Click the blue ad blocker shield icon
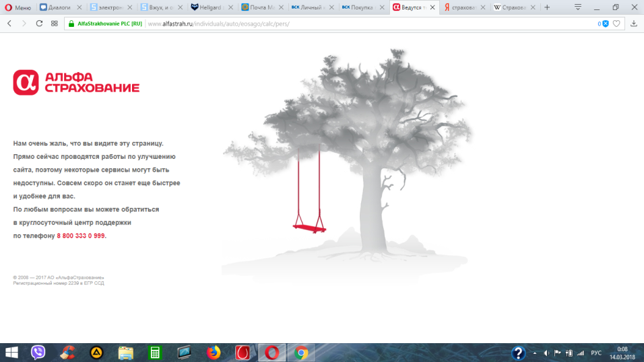Screen dimensions: 644x362 point(605,24)
